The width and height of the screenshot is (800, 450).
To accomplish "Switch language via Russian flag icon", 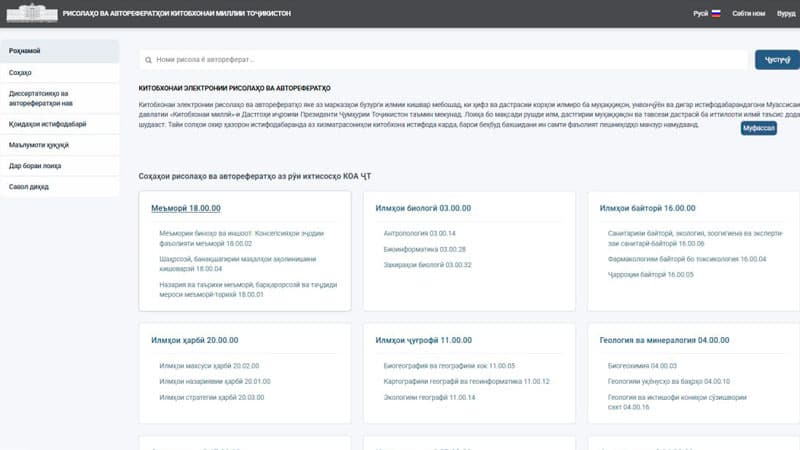I will tap(716, 14).
